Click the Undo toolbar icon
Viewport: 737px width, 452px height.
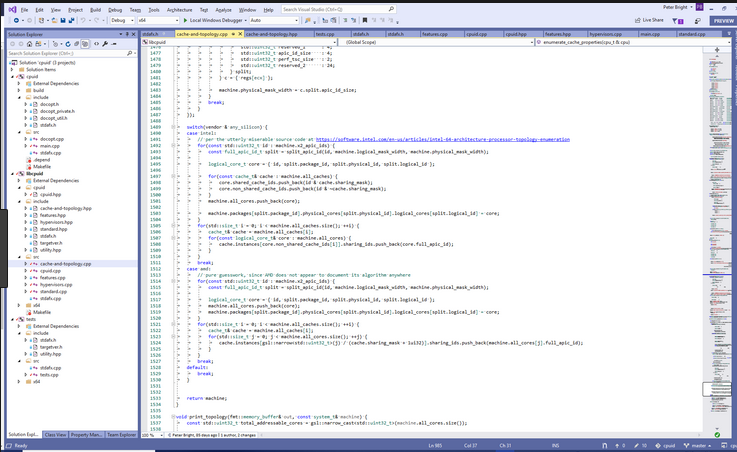[82, 20]
